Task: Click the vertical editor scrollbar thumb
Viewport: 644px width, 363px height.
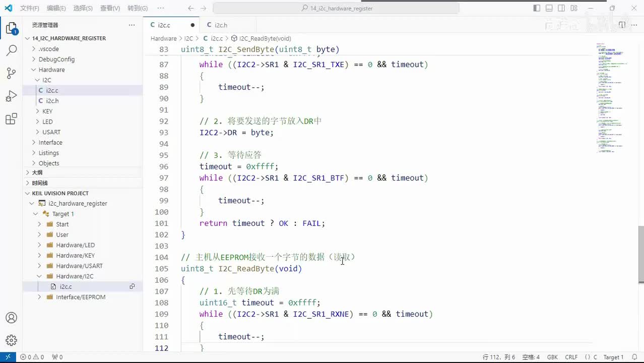Action: point(641,255)
